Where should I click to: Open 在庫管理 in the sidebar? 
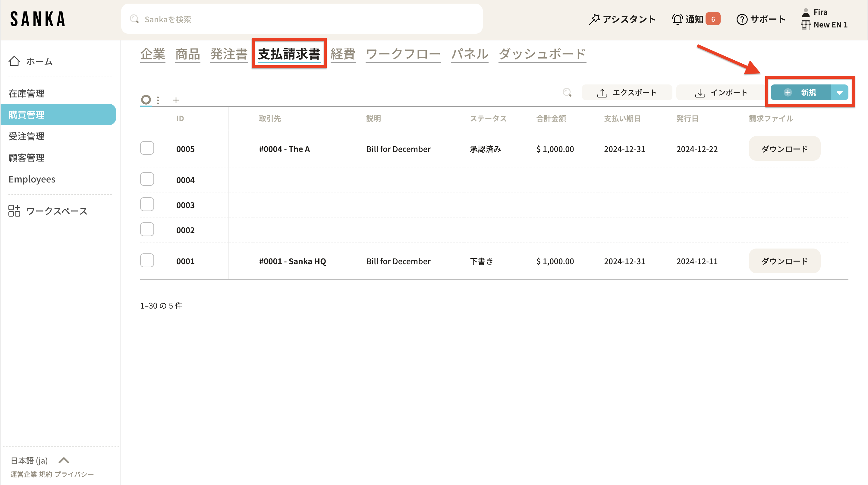tap(27, 94)
